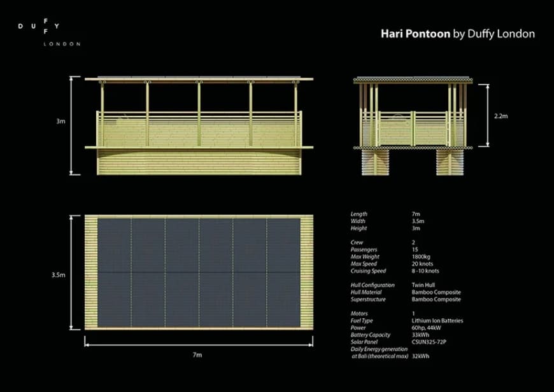Viewport: 554px width, 392px height.
Task: Click the 'Hull Configuration' label
Action: click(x=373, y=285)
